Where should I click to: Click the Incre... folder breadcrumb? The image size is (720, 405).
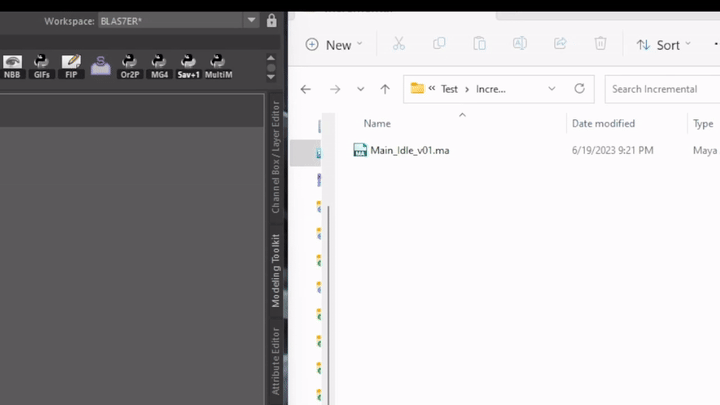coord(490,89)
